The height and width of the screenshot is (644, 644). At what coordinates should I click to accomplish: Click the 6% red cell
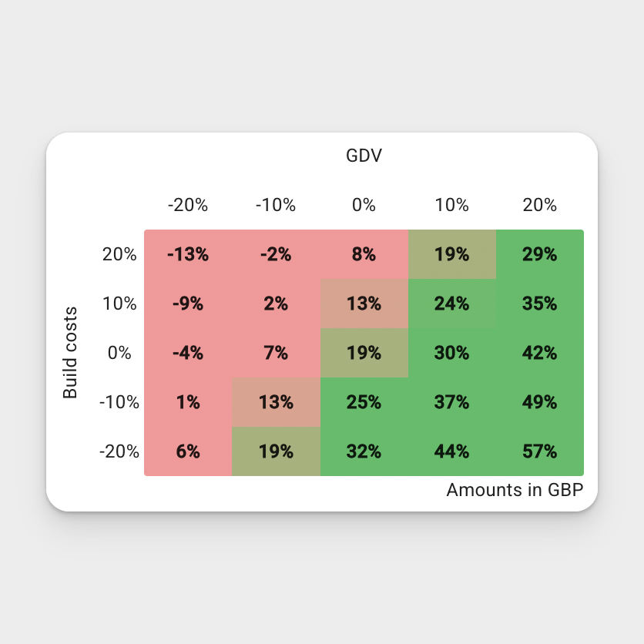pos(188,451)
